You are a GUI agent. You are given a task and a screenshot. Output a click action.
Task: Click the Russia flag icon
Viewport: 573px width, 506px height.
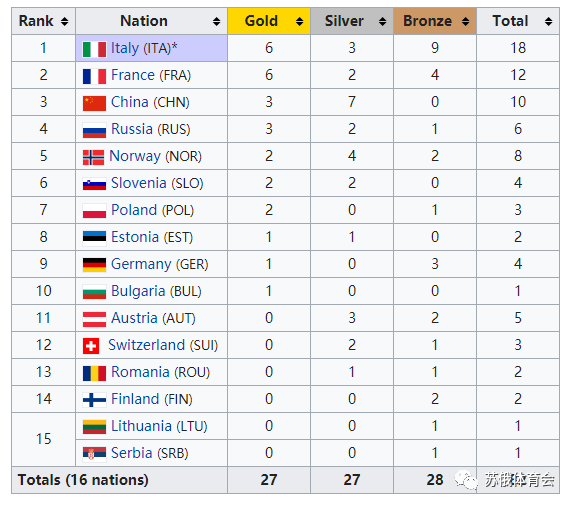pyautogui.click(x=94, y=130)
